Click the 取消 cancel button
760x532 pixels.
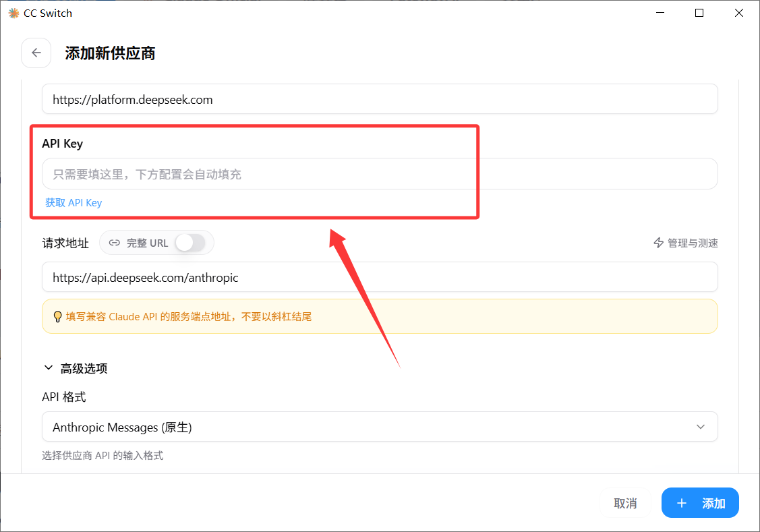(x=625, y=504)
